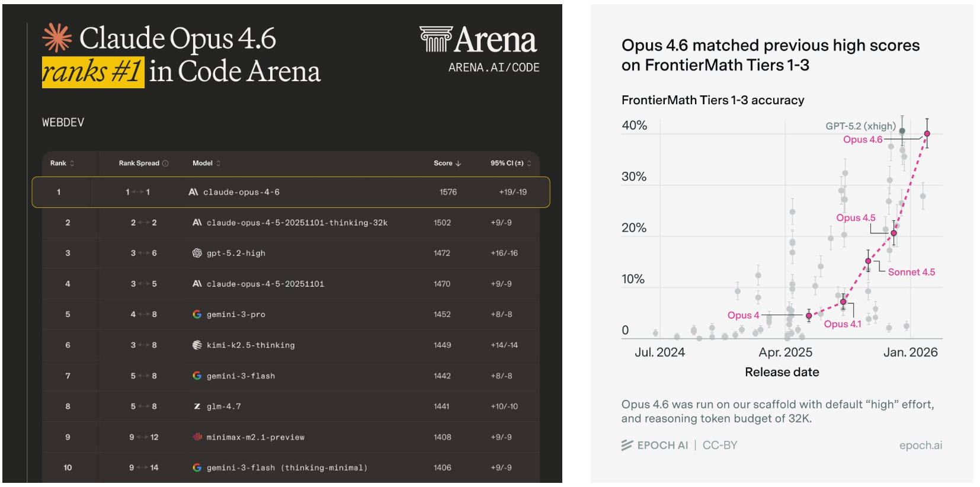Select the claude-opus-4-6 highlighted row
The height and width of the screenshot is (487, 980).
(x=290, y=192)
